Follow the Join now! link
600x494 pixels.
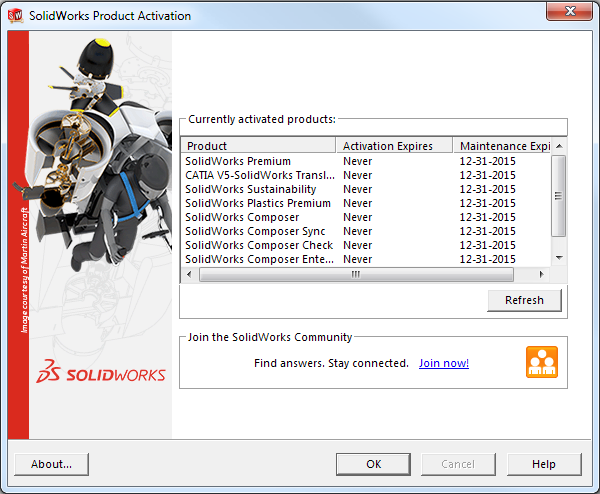pos(444,363)
